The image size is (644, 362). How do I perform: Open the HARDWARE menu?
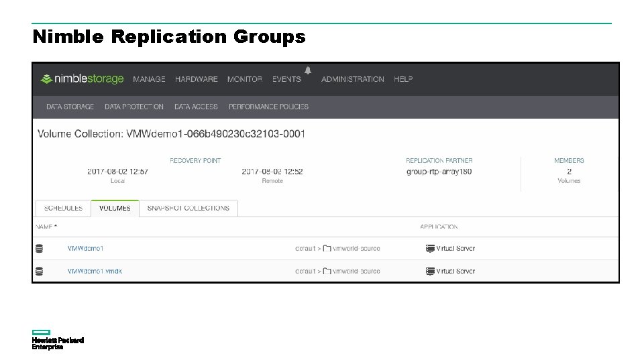point(197,79)
